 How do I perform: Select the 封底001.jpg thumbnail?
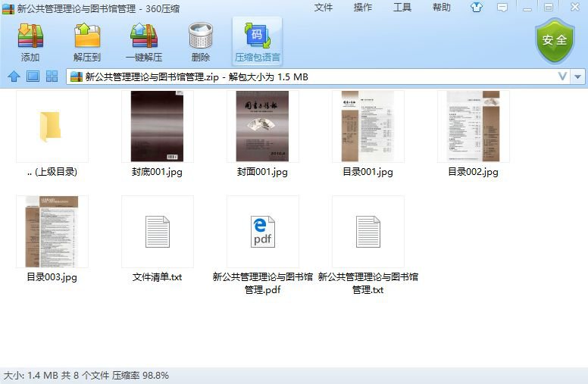pos(157,126)
